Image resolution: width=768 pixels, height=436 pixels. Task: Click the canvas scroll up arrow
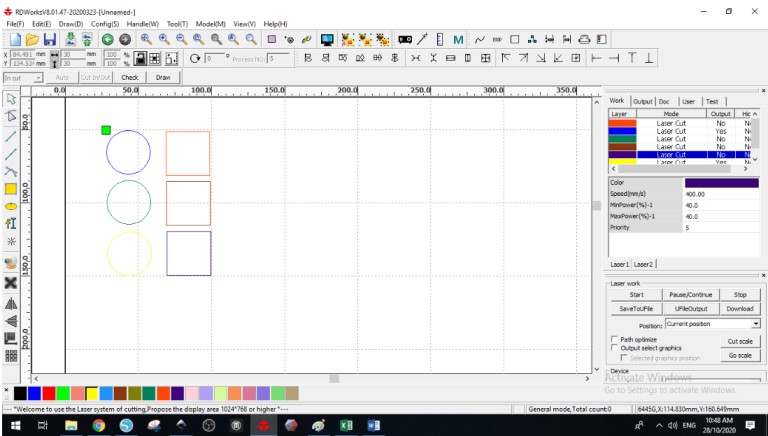click(x=597, y=102)
